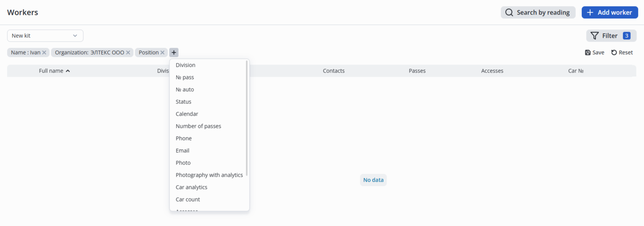Remove the Position filter chip
This screenshot has width=644, height=226.
(x=163, y=53)
